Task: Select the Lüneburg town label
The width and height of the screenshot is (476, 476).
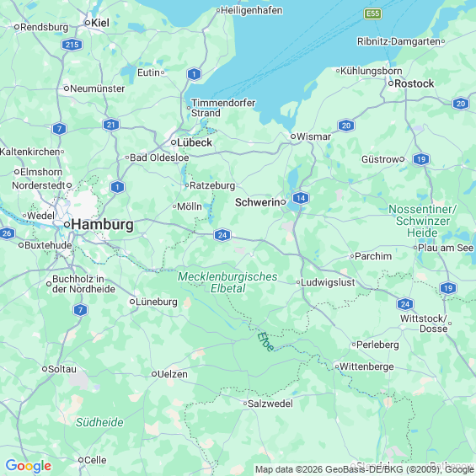Action: pos(157,302)
